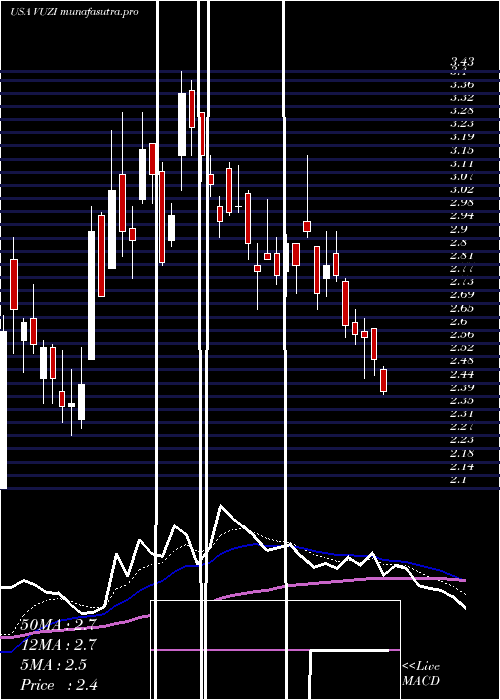This screenshot has height=700, width=500.
Task: Click the 3.02 price axis label
Action: (462, 189)
